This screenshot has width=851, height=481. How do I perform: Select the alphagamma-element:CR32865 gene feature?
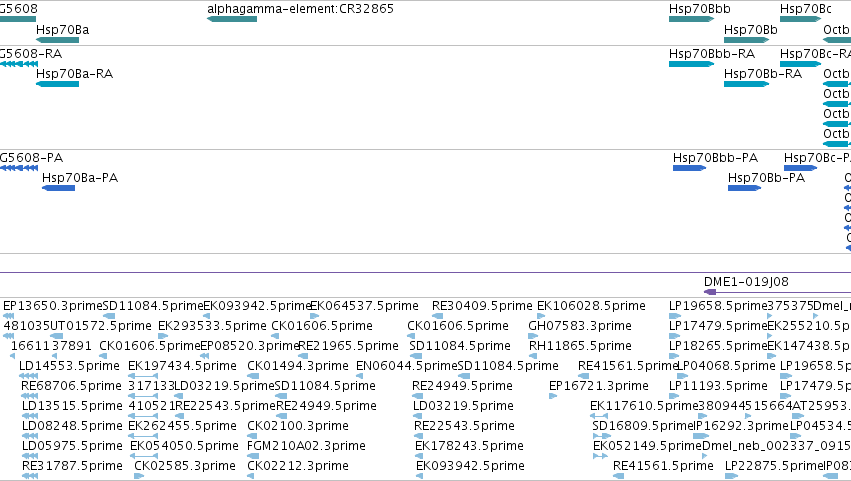point(232,19)
